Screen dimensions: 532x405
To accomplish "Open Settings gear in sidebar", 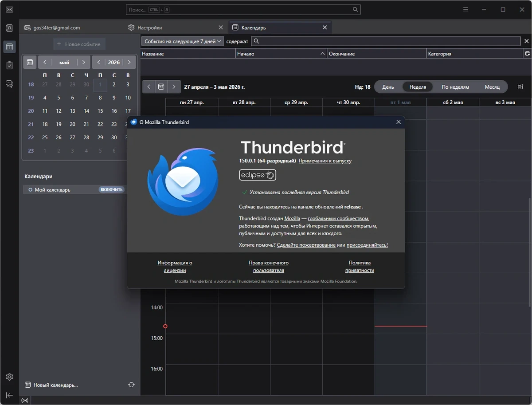I will pyautogui.click(x=9, y=377).
